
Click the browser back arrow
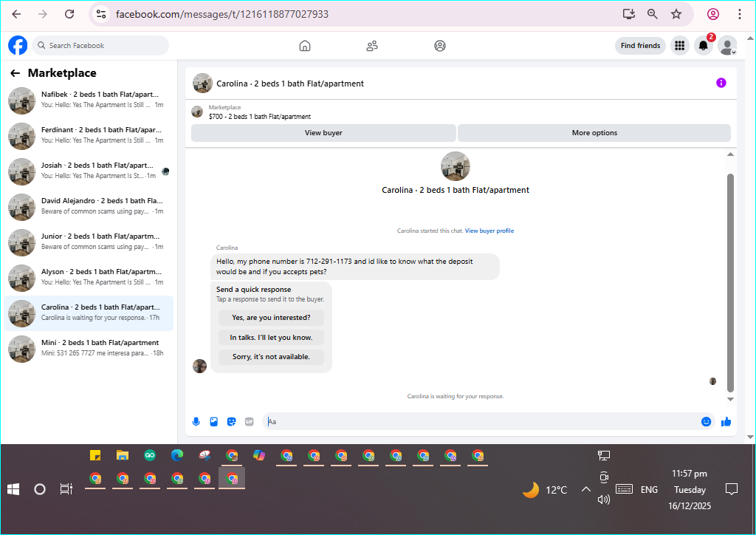pyautogui.click(x=16, y=14)
